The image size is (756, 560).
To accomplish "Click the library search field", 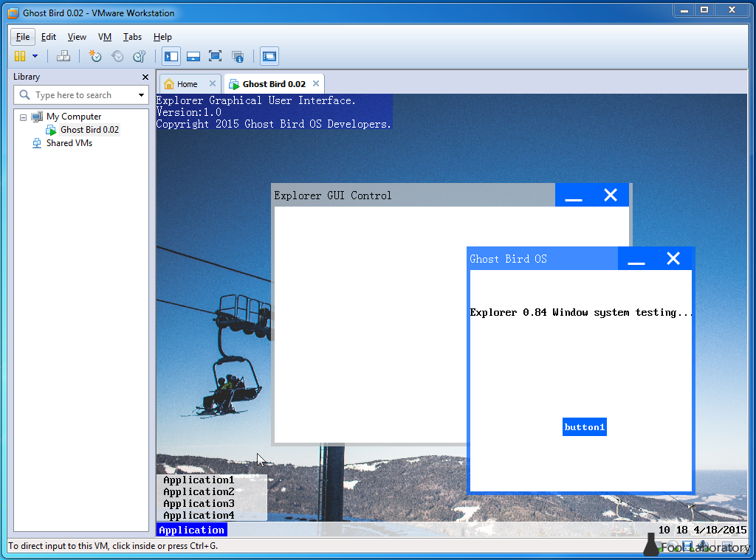I will click(82, 95).
